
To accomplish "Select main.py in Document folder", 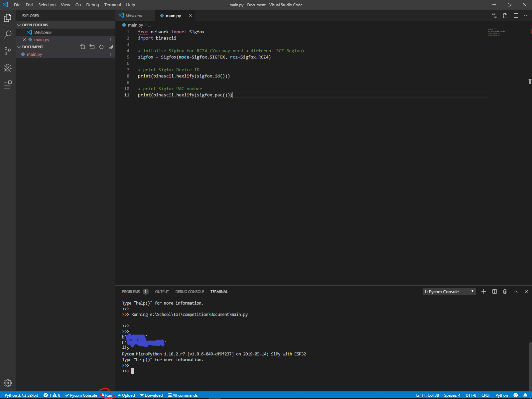I will [35, 55].
